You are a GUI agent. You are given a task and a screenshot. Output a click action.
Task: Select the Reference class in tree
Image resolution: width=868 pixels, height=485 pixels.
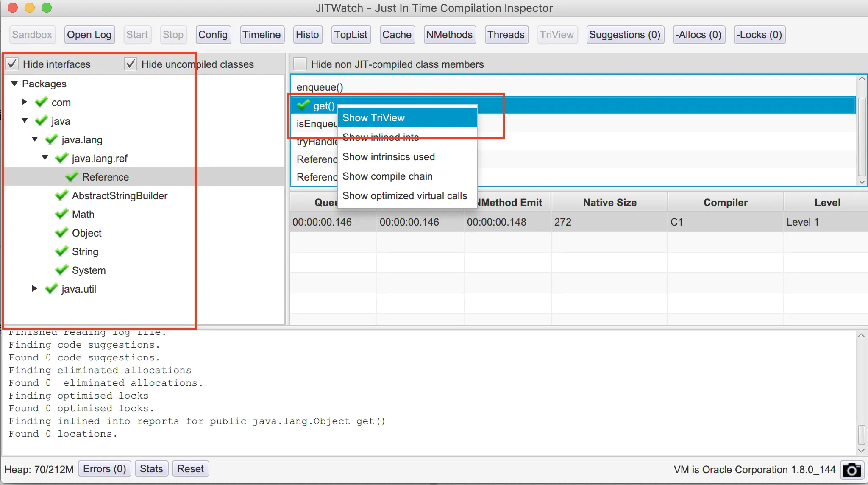click(105, 177)
